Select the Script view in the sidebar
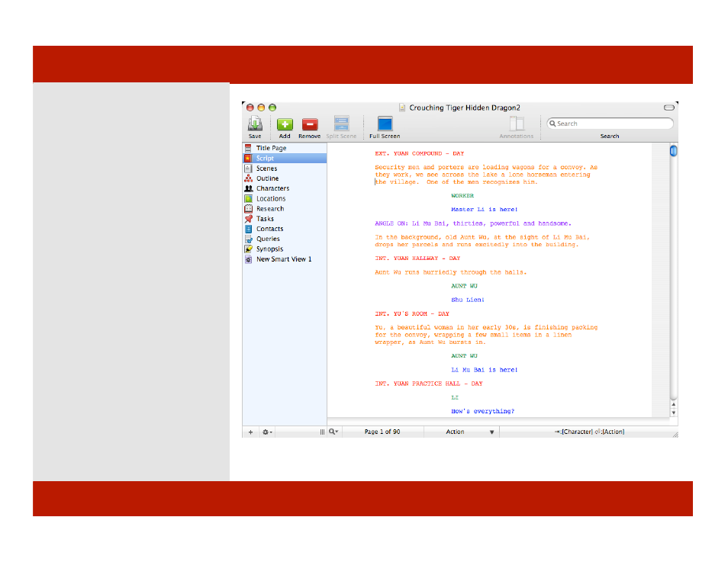728x562 pixels. tap(285, 159)
